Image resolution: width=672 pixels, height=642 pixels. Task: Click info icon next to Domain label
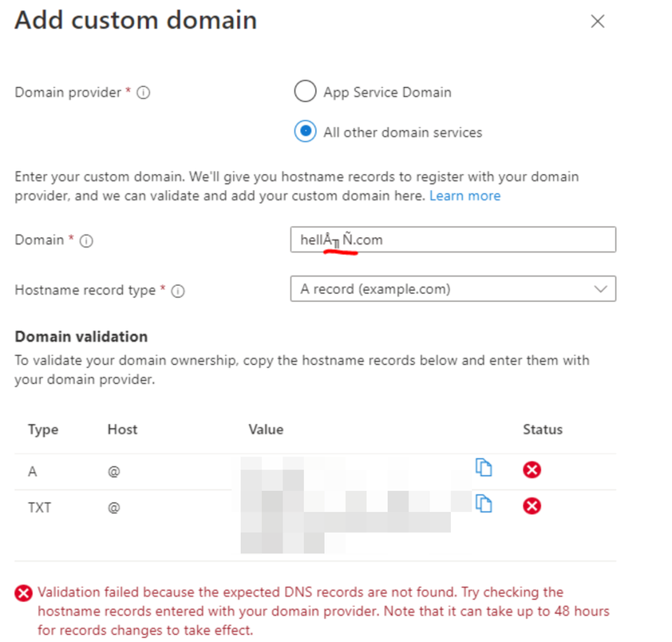pos(86,240)
